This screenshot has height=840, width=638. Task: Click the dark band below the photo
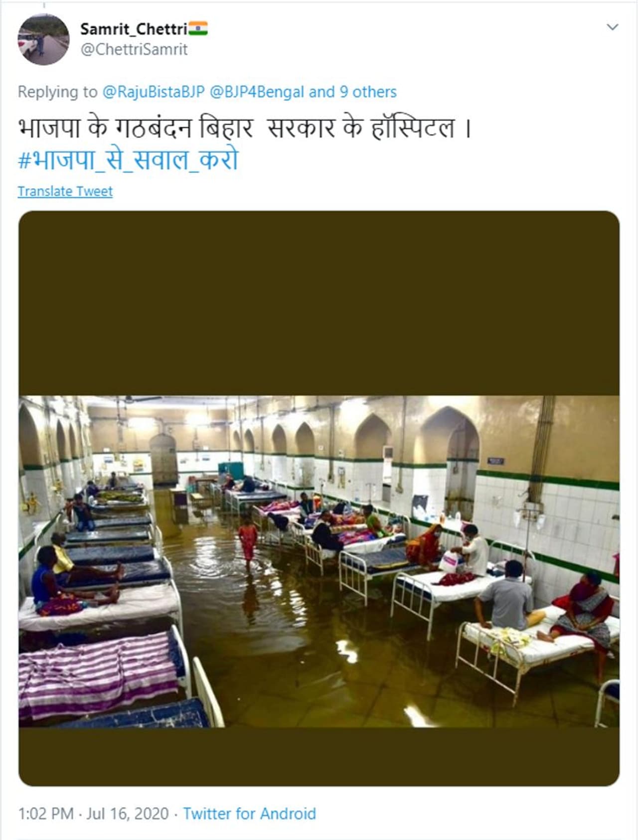[319, 756]
